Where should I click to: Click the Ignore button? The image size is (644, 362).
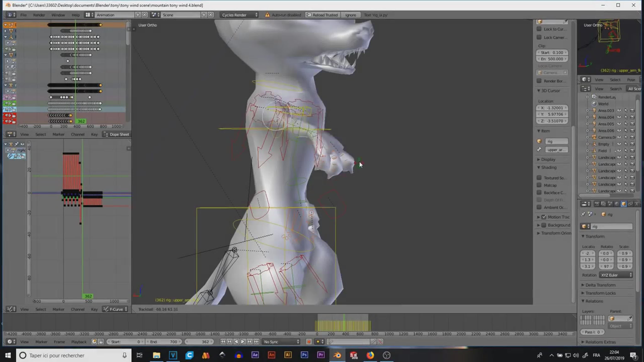350,15
